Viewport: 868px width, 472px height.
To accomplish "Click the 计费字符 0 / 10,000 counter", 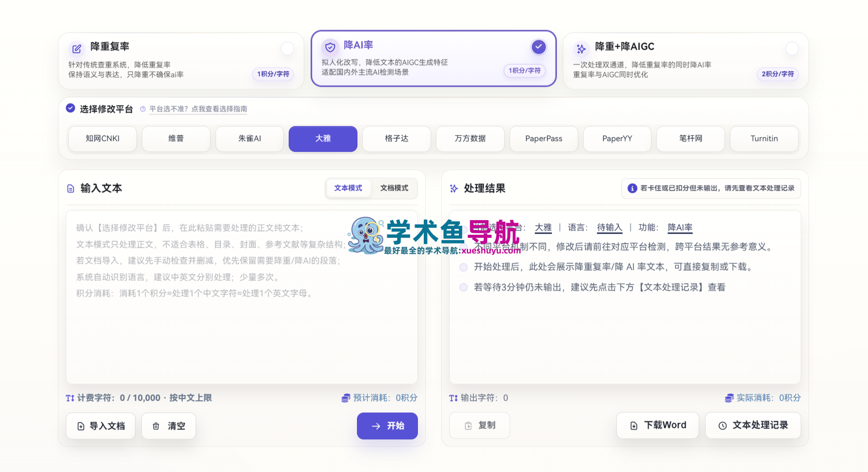I will [x=139, y=398].
